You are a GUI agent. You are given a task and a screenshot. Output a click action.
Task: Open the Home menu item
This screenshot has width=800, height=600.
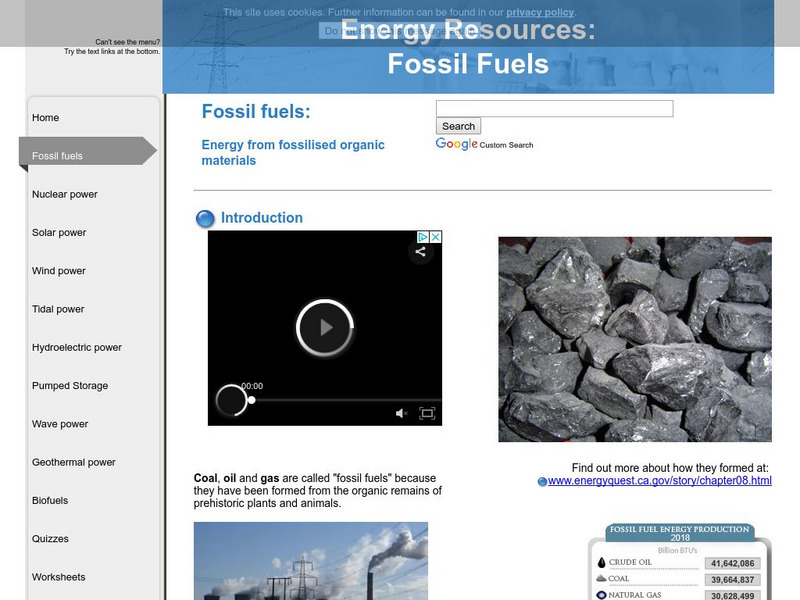(x=45, y=117)
